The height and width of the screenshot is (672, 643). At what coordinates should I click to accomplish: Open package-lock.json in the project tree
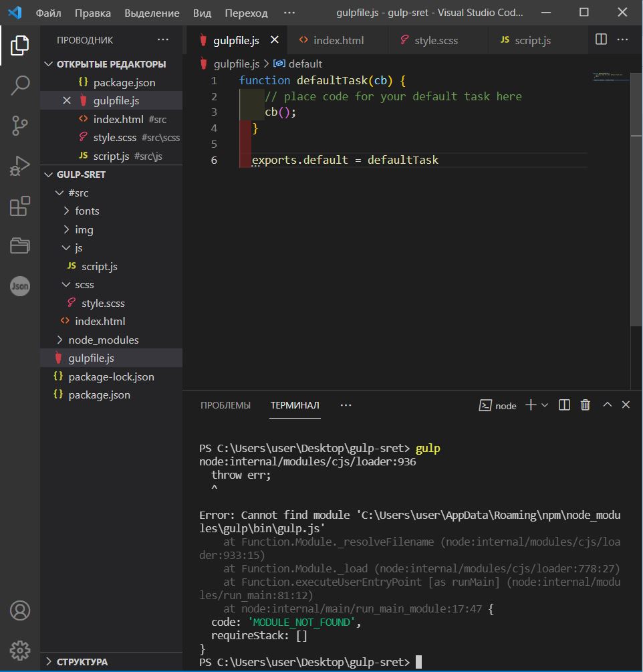pyautogui.click(x=112, y=376)
